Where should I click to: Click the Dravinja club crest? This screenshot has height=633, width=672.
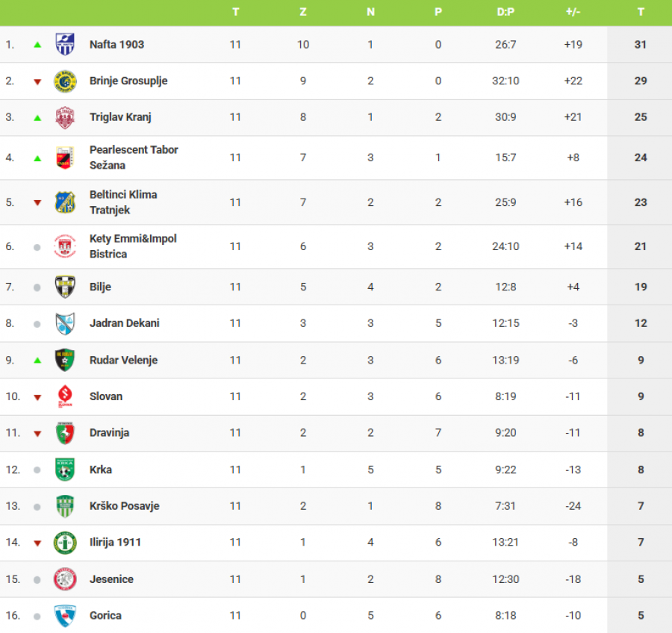(65, 433)
